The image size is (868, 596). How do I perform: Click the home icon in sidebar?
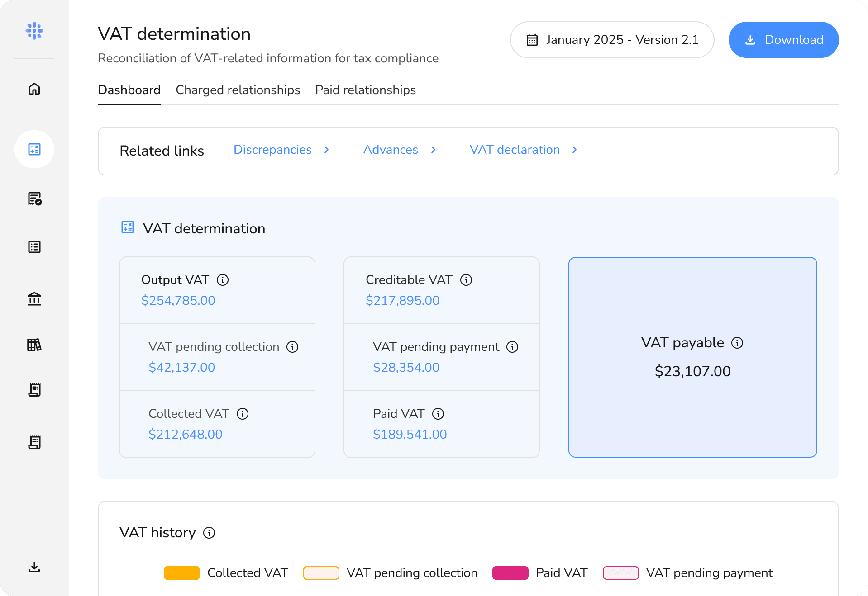point(34,89)
